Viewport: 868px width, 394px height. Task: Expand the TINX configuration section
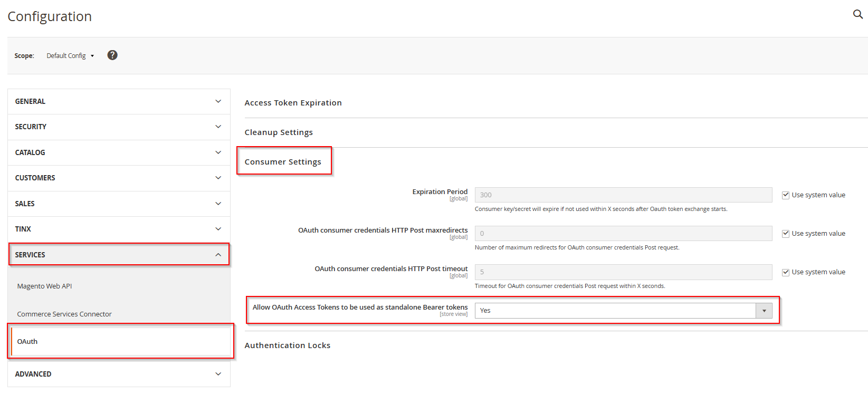(x=119, y=229)
